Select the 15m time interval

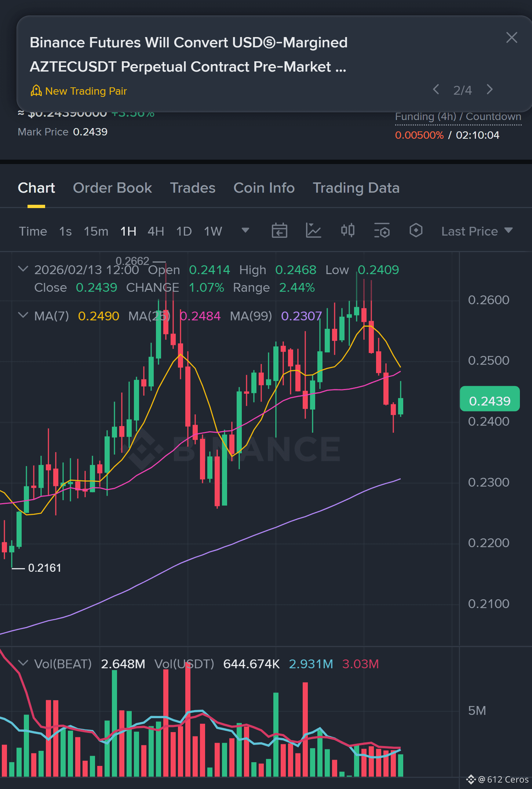point(96,231)
